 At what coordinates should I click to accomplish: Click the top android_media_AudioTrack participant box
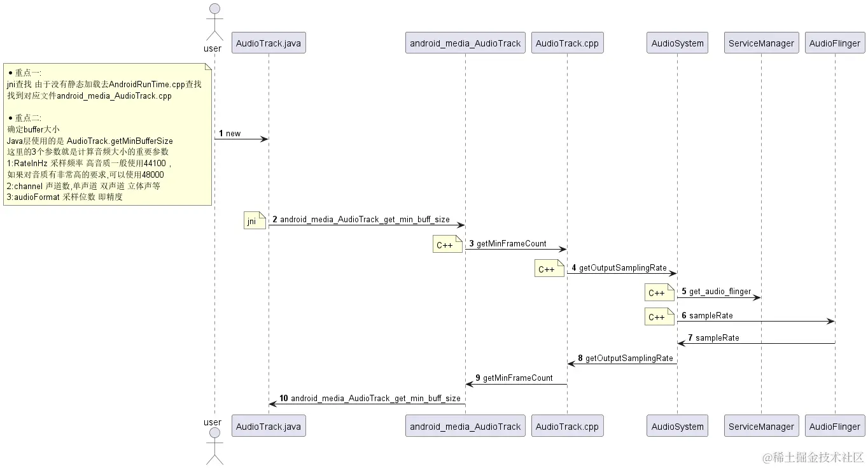point(465,43)
